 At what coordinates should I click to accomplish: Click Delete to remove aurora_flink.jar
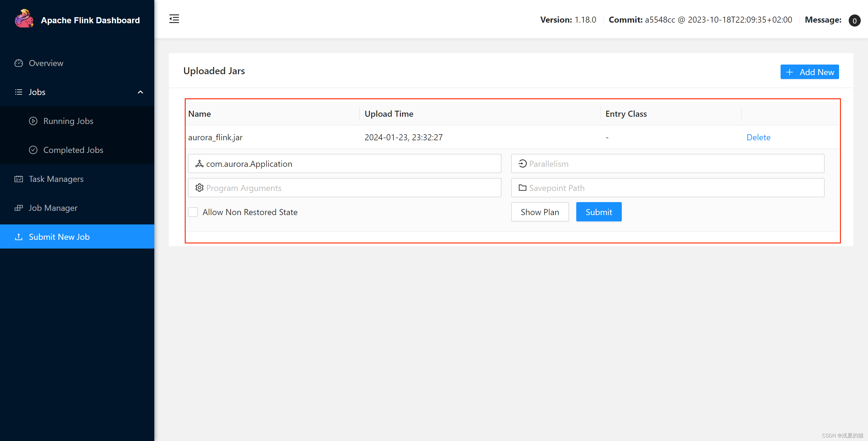tap(759, 137)
